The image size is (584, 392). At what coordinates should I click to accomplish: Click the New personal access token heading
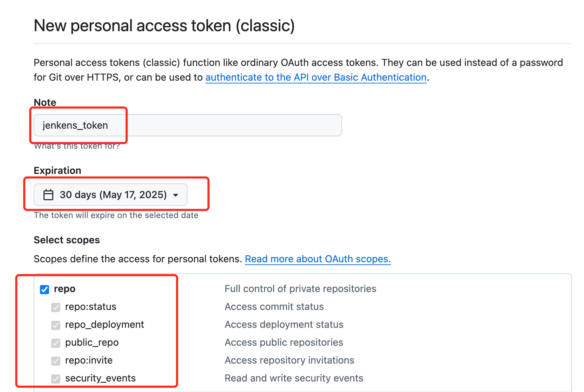tap(164, 26)
